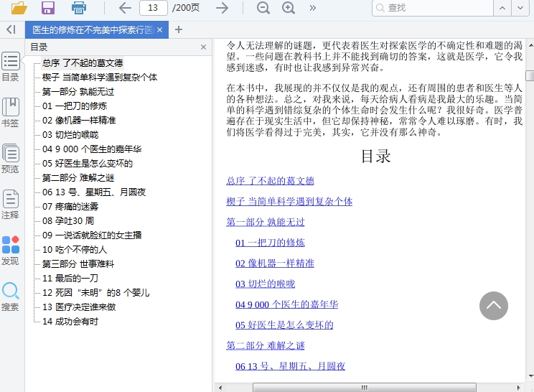Open a new tab with the plus button
This screenshot has width=534, height=392.
[179, 30]
